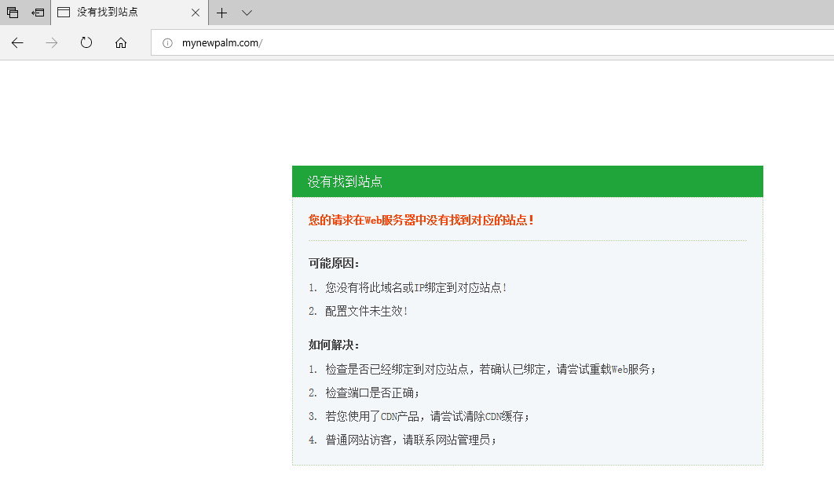Click the red 您的请求在Web服务器中没有找到对应的站点 message
834x504 pixels.
pos(421,220)
